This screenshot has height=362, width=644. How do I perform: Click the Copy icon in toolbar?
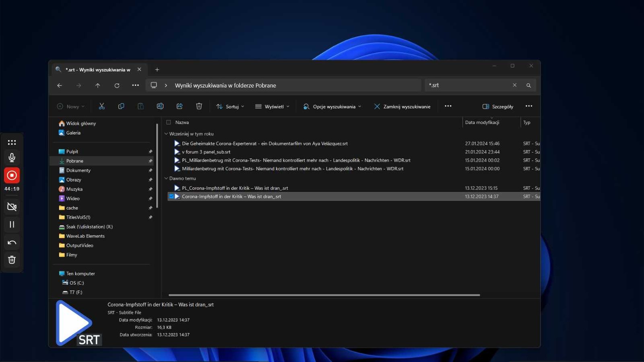tap(121, 106)
